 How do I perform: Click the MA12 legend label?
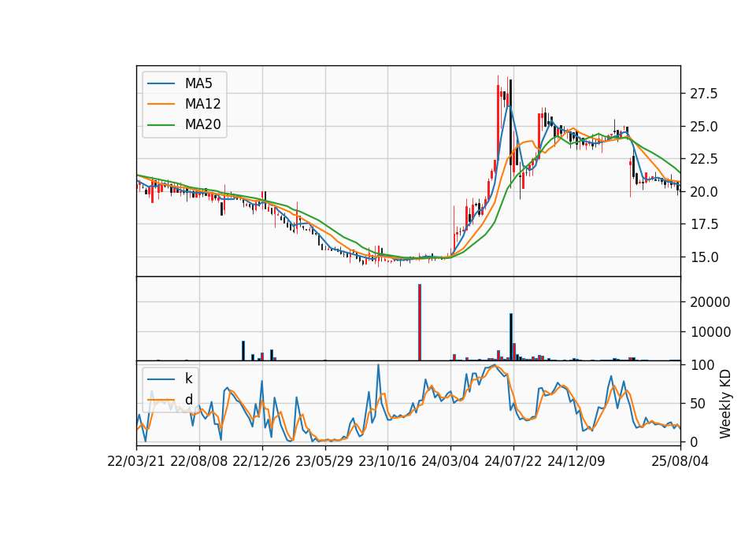point(202,104)
